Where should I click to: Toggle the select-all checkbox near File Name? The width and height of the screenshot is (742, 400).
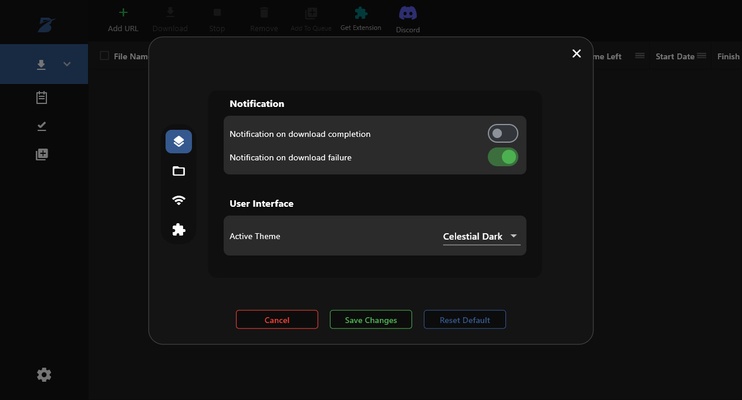(104, 56)
